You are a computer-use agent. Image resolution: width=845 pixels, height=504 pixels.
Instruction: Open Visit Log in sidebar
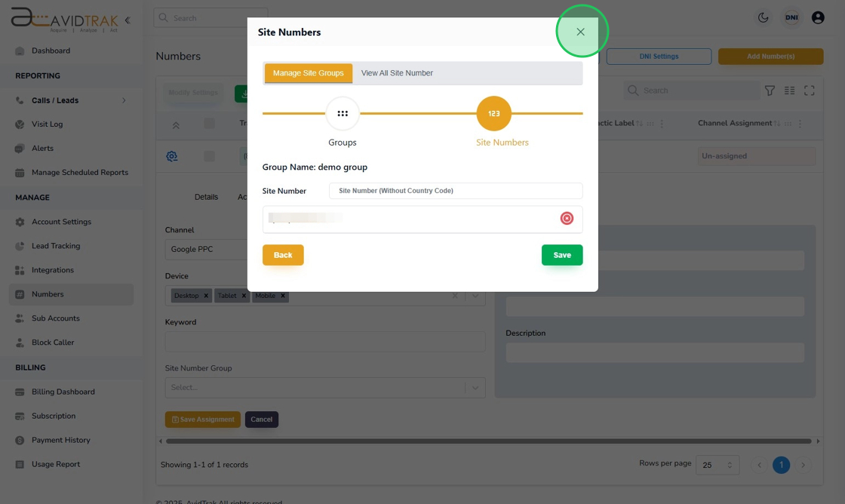tap(47, 124)
